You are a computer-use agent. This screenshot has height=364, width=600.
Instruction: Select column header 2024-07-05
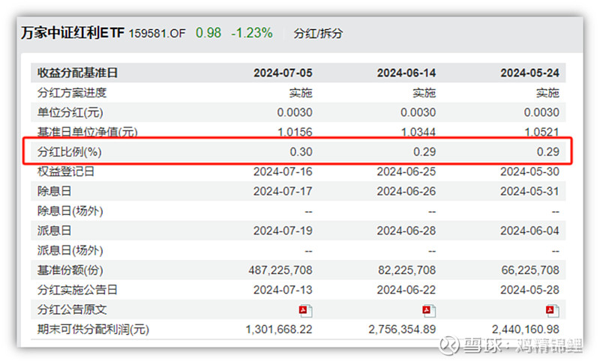pos(283,73)
